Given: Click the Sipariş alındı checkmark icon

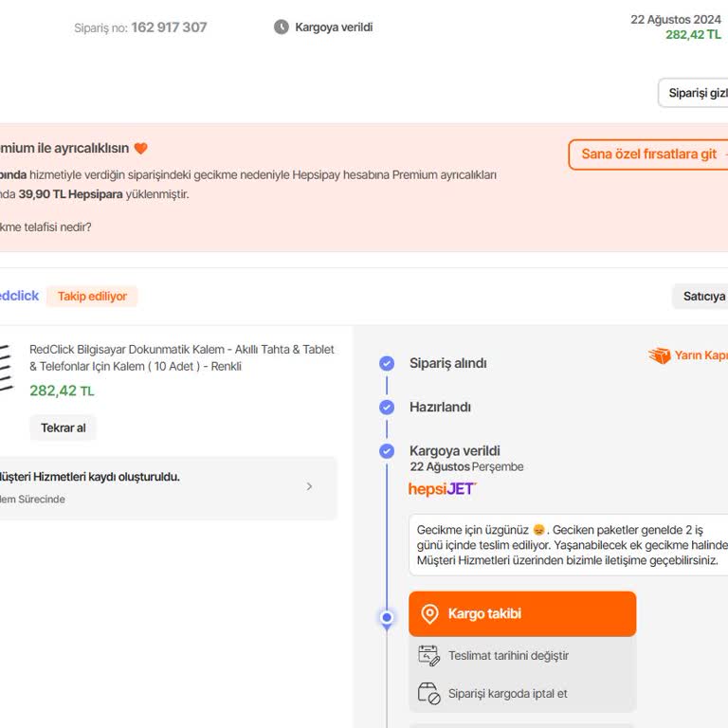Looking at the screenshot, I should pos(387,363).
